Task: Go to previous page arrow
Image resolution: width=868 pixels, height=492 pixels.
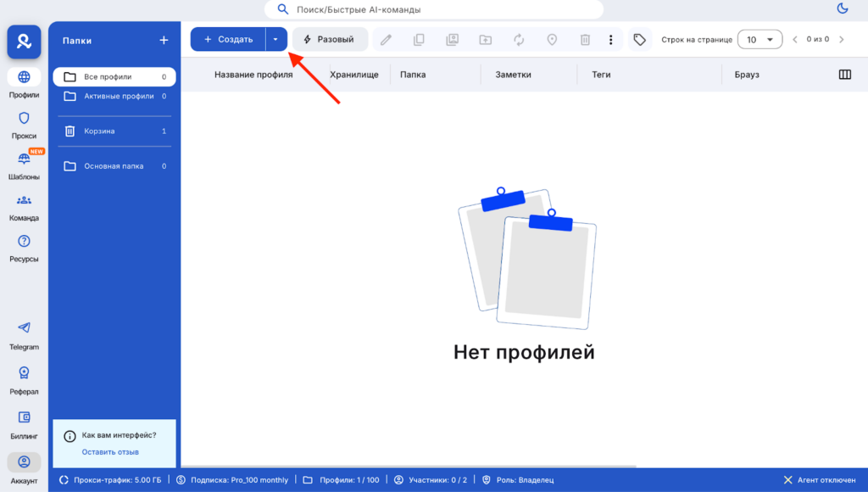Action: click(795, 39)
